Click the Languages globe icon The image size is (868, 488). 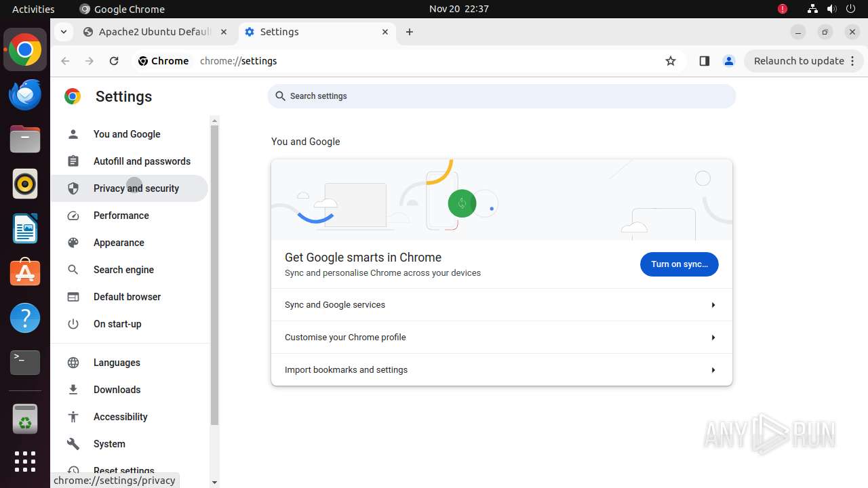(x=73, y=363)
